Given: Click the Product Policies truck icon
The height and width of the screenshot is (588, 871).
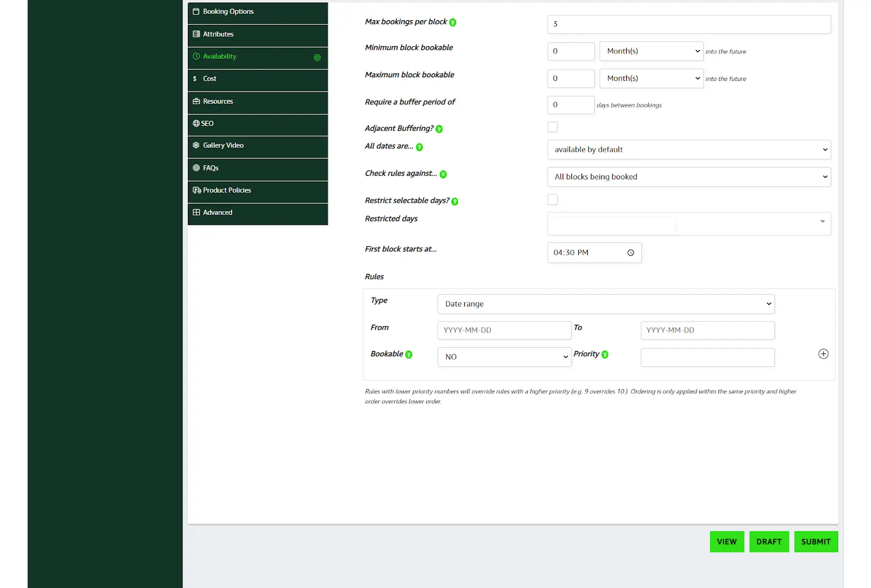Looking at the screenshot, I should [x=197, y=190].
